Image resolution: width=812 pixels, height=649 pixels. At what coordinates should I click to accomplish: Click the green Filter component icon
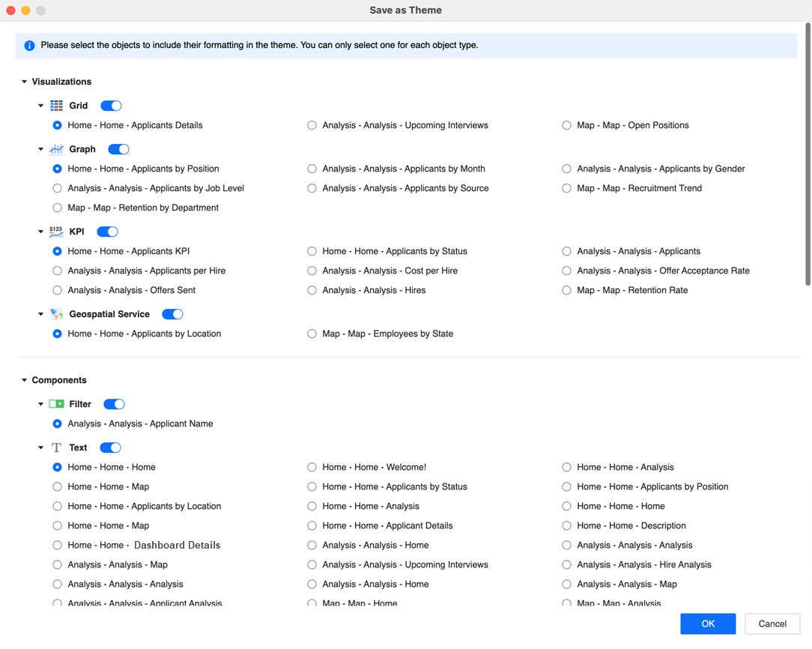click(56, 404)
